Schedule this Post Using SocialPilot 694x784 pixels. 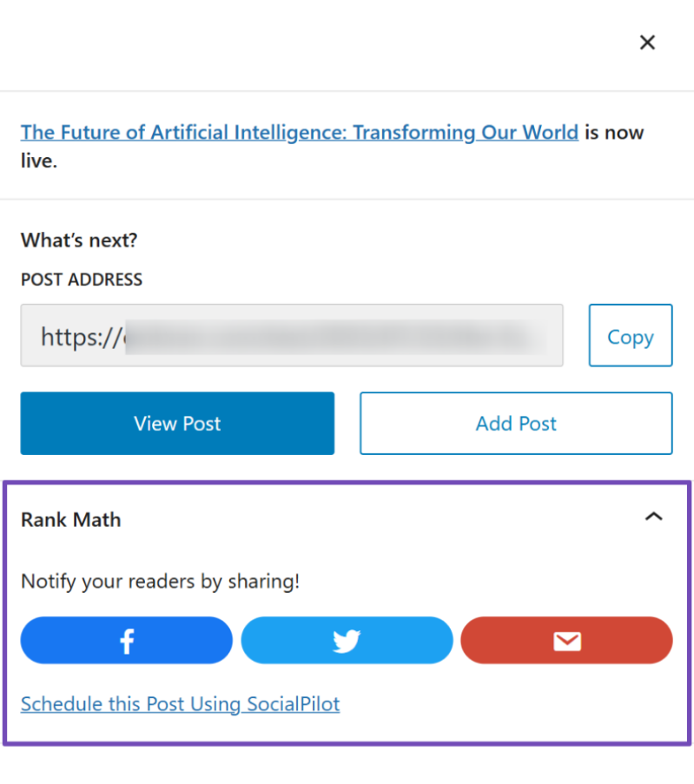click(x=180, y=704)
